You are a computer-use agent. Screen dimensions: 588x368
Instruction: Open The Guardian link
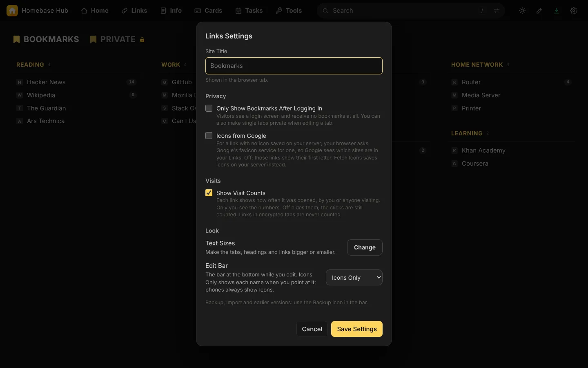(46, 108)
